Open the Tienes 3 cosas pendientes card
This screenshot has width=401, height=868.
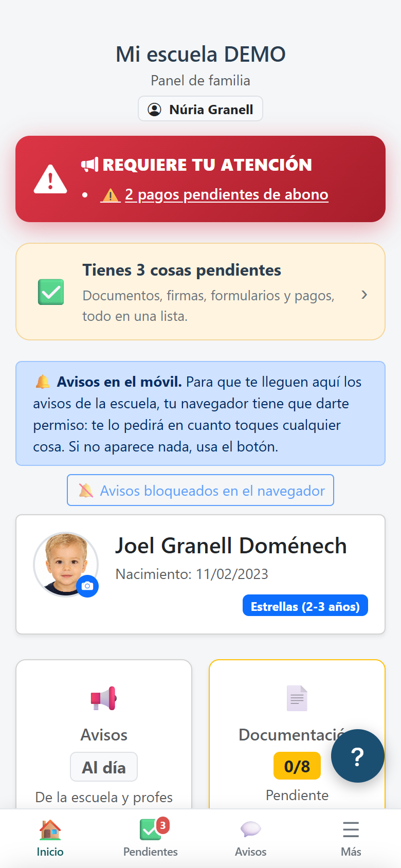(200, 292)
